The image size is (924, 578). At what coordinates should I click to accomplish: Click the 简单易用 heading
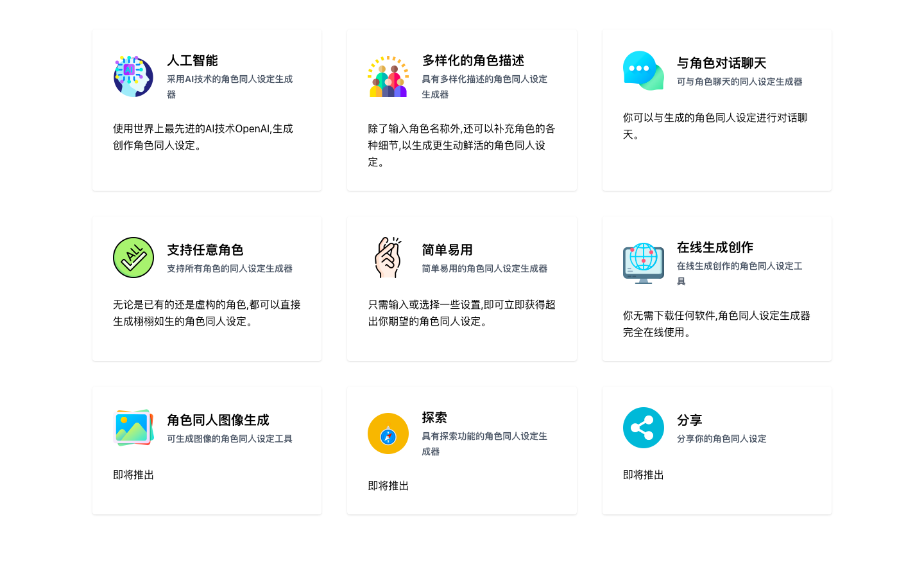pos(447,250)
